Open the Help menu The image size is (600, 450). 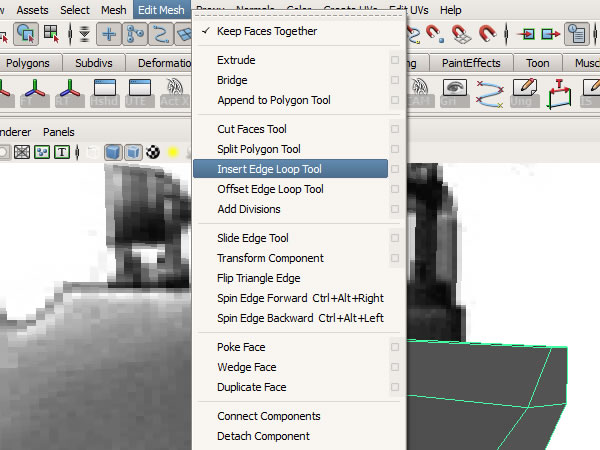450,10
